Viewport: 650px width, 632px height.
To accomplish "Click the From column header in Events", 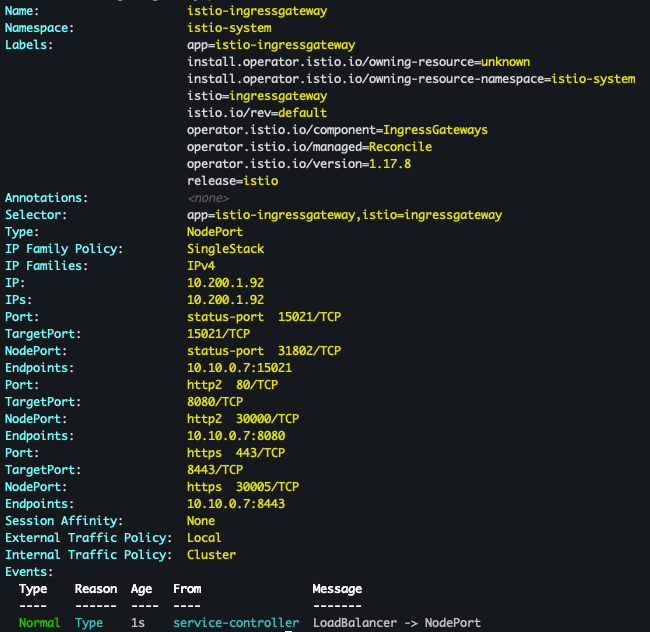I will [x=187, y=588].
